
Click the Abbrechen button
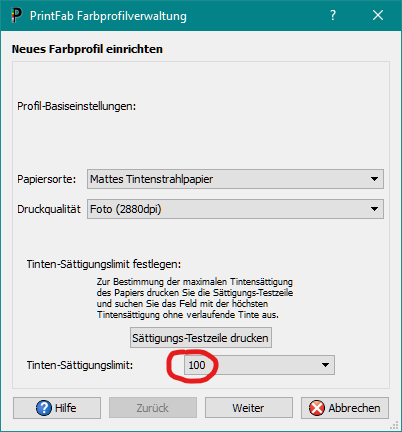pos(345,408)
